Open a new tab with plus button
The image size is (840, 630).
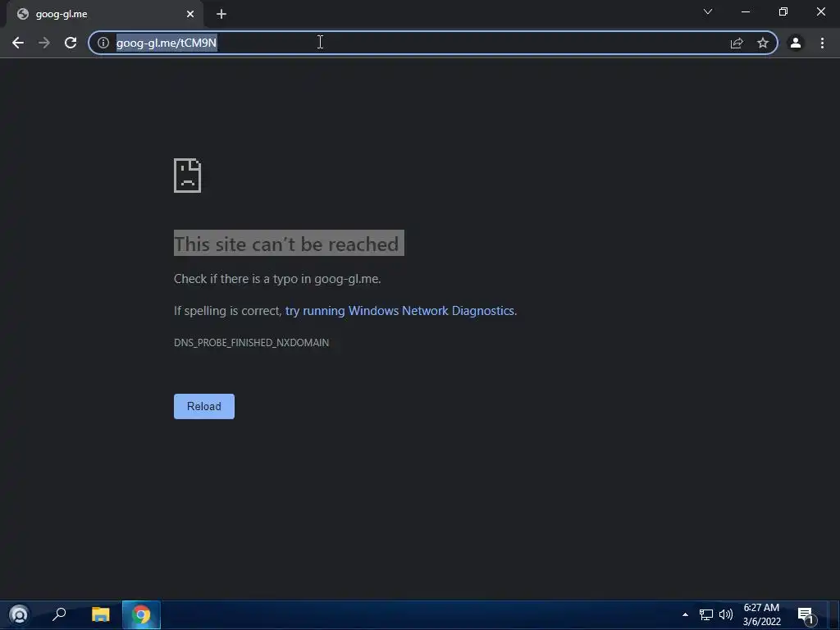tap(221, 14)
